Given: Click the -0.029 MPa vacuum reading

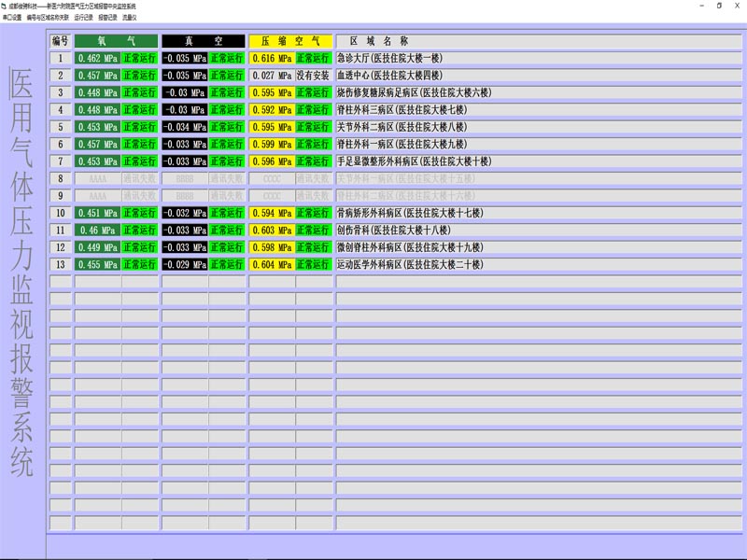Looking at the screenshot, I should pos(184,265).
